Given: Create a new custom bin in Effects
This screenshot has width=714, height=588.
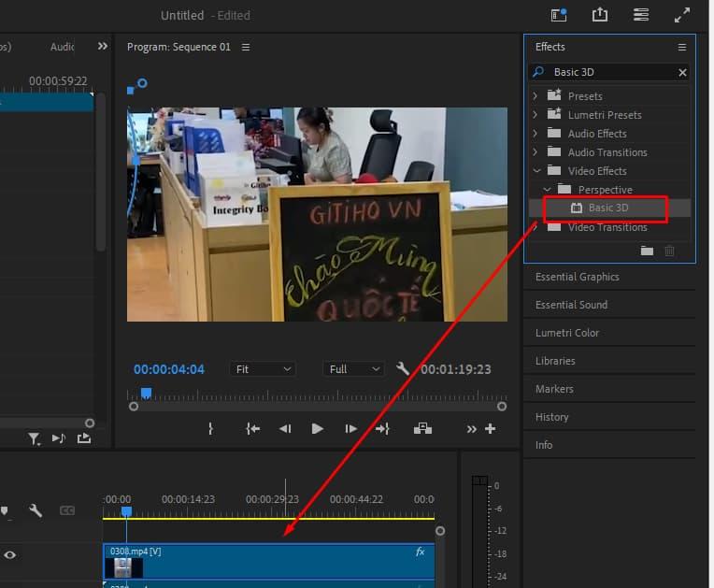Looking at the screenshot, I should click(647, 251).
